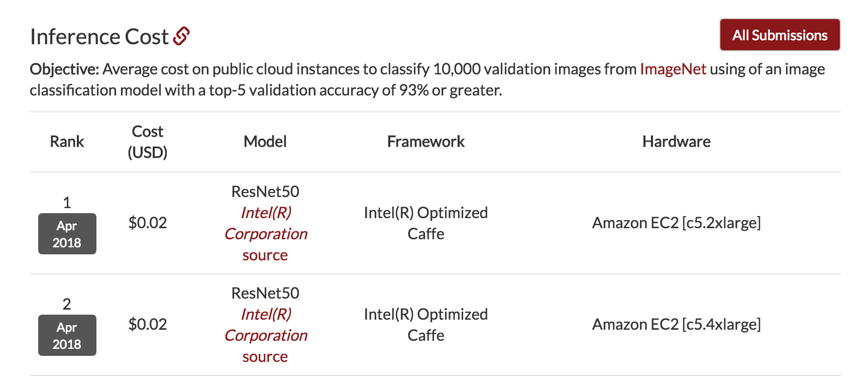
Task: Open Intel(R) Corporation link in rank 1 row
Action: point(266,223)
